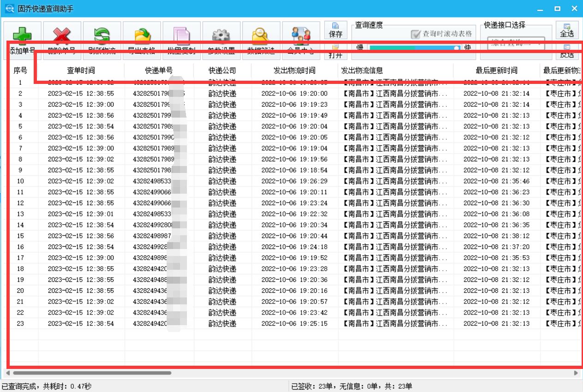Open 参数设置 parameter settings

[x=221, y=36]
